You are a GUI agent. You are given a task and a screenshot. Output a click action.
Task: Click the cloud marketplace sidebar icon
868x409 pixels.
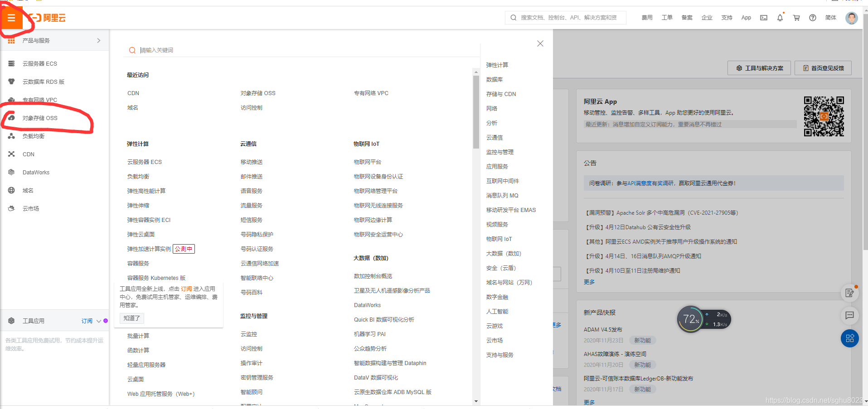point(11,209)
